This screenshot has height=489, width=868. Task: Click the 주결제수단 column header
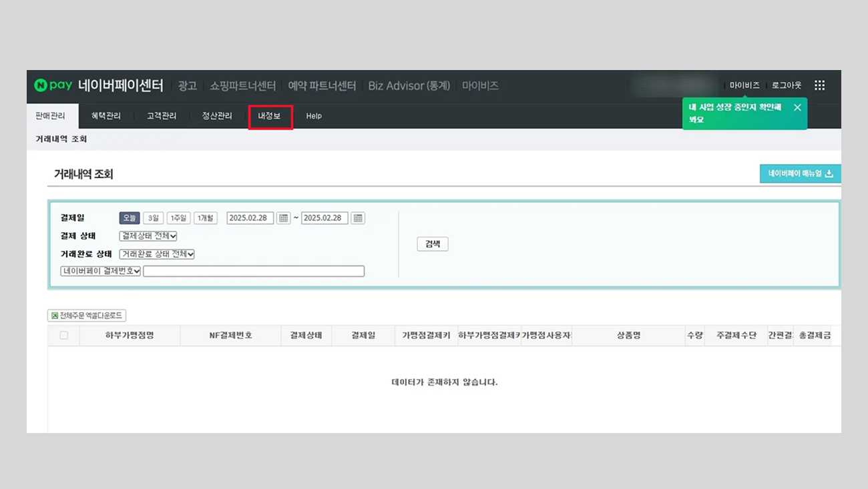736,336
